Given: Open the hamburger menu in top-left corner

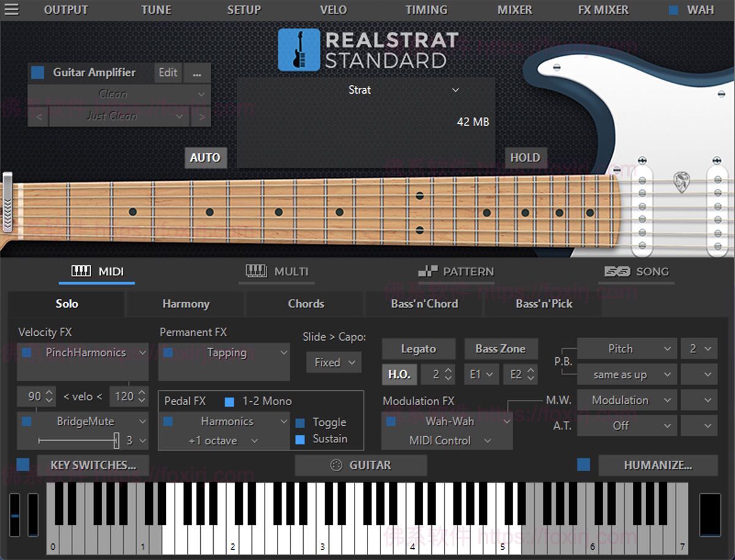Looking at the screenshot, I should click(13, 10).
